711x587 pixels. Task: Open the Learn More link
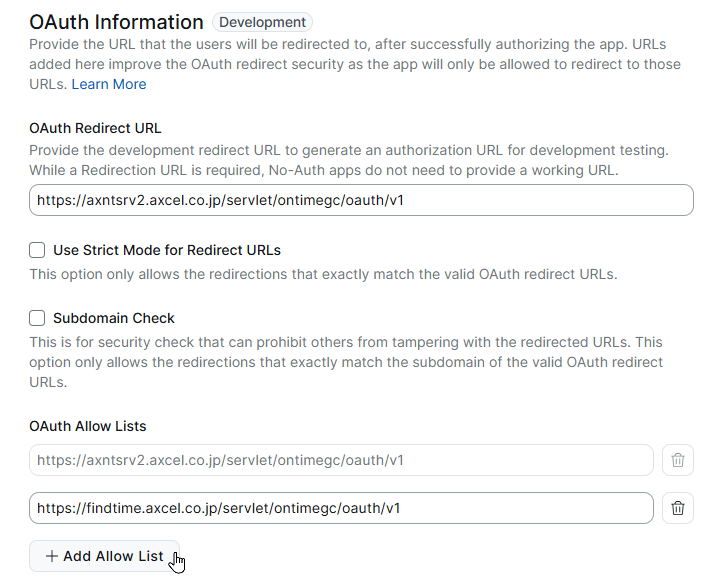(x=109, y=84)
